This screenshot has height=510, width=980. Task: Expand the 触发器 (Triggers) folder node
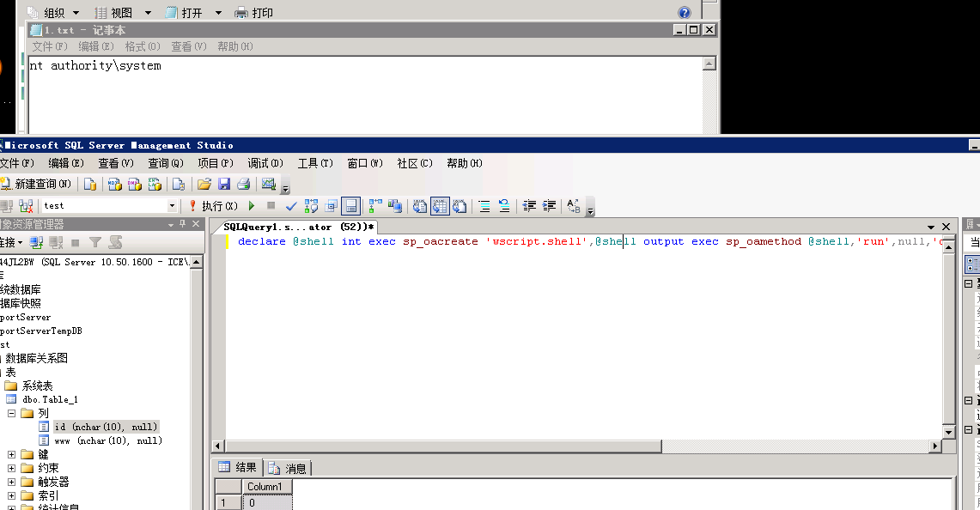(x=11, y=482)
